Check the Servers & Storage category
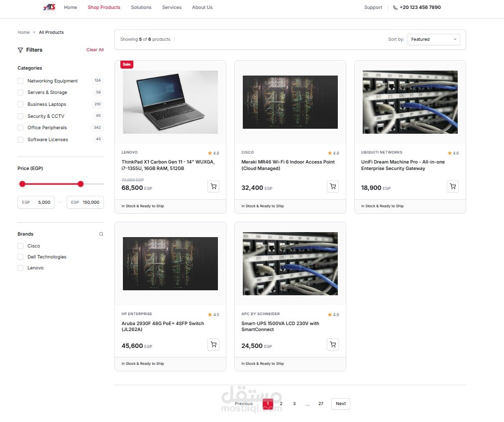Image resolution: width=504 pixels, height=422 pixels. point(20,92)
